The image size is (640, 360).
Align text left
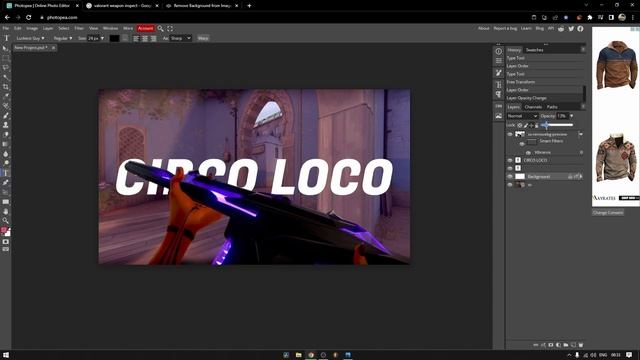coord(136,38)
